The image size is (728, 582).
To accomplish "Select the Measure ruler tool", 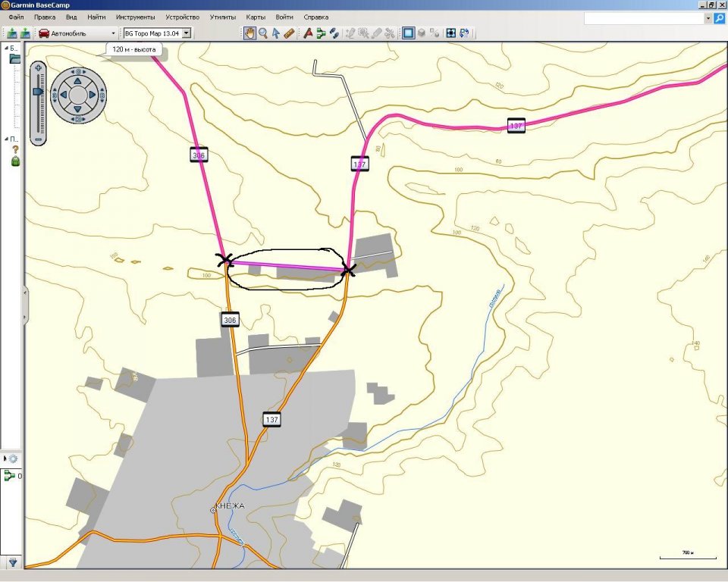I will (x=289, y=33).
